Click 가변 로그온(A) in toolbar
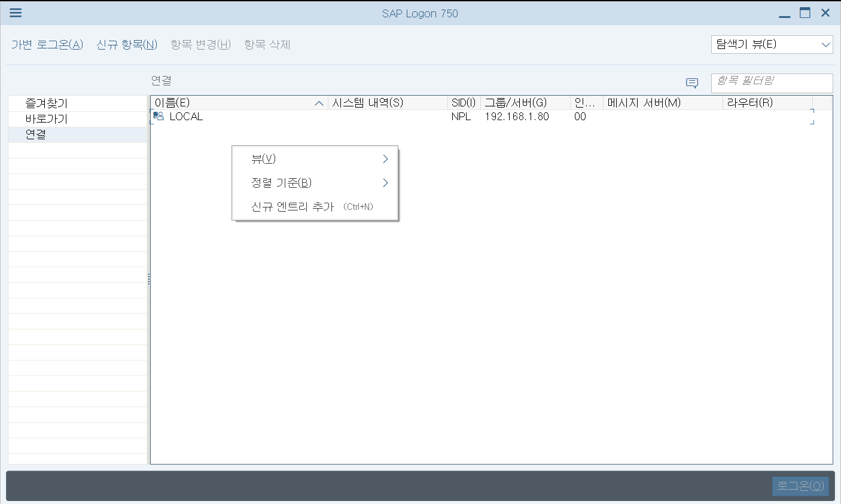841x504 pixels. pos(47,45)
